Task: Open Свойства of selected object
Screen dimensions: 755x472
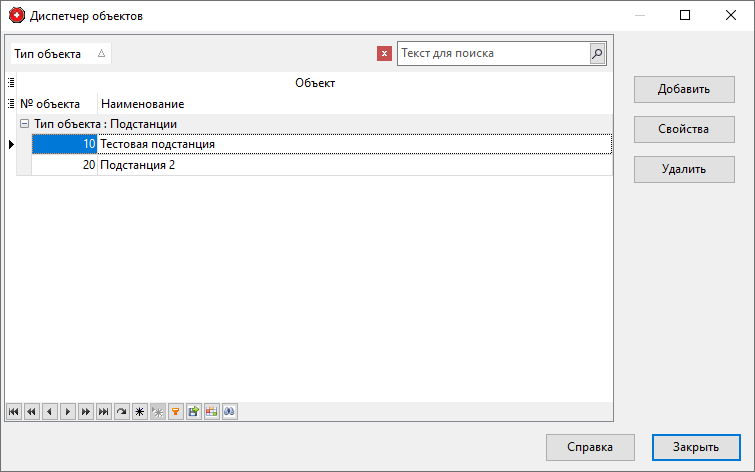Action: point(684,129)
